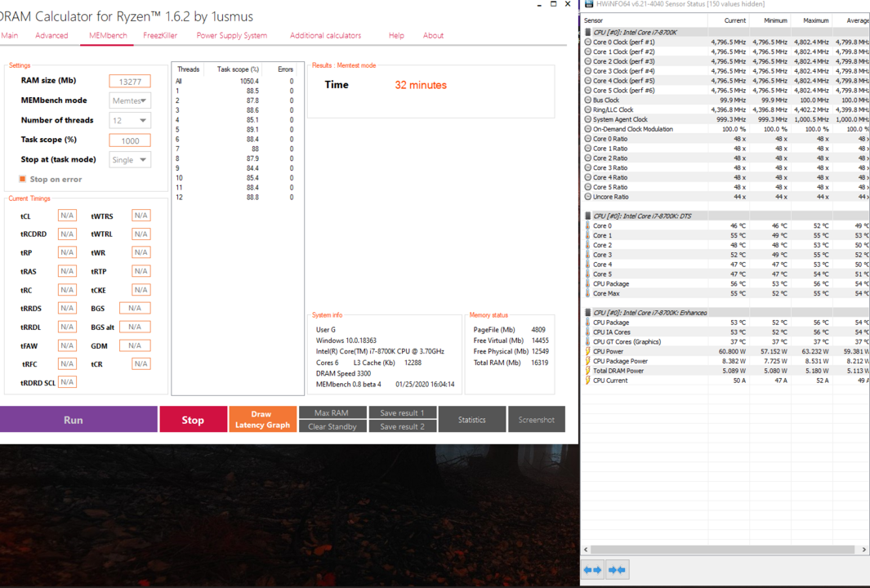
Task: Click Draw Latency Graph
Action: click(262, 420)
